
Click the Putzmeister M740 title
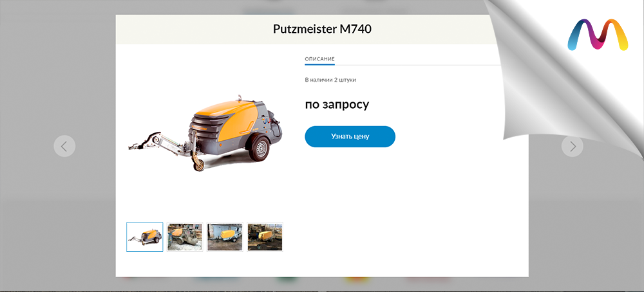click(x=322, y=29)
